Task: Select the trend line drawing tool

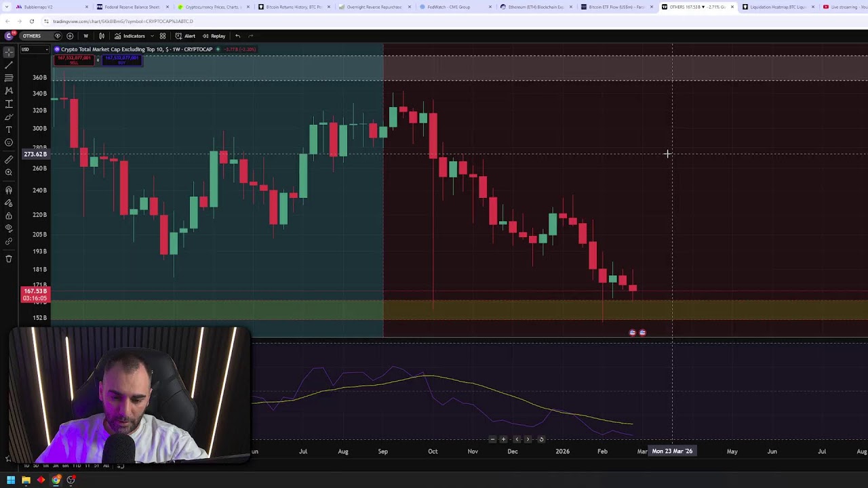Action: click(9, 65)
